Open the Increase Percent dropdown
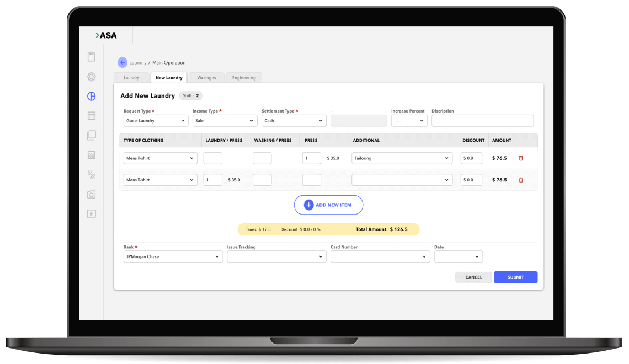This screenshot has width=629, height=364. pyautogui.click(x=409, y=121)
